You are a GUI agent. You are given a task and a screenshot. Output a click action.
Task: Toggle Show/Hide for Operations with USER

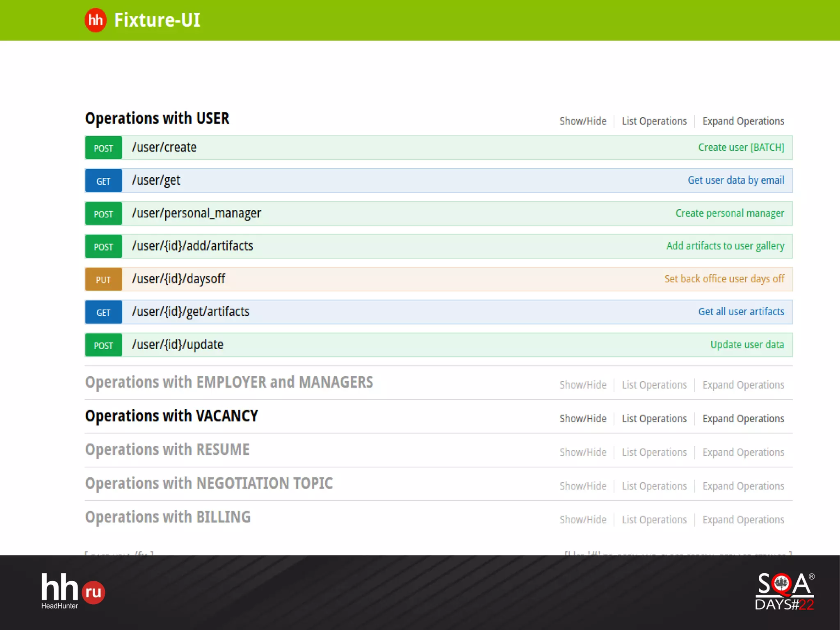[583, 121]
